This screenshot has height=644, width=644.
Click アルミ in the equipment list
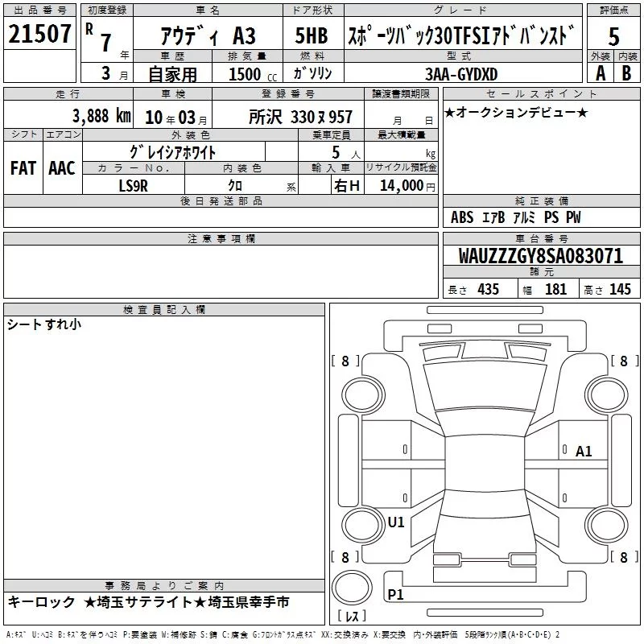point(524,217)
